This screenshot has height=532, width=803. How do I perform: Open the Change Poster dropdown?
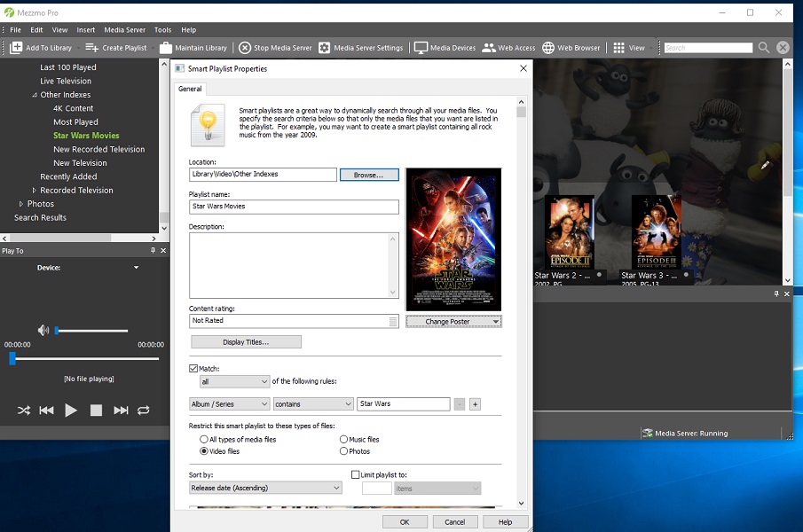(x=453, y=322)
